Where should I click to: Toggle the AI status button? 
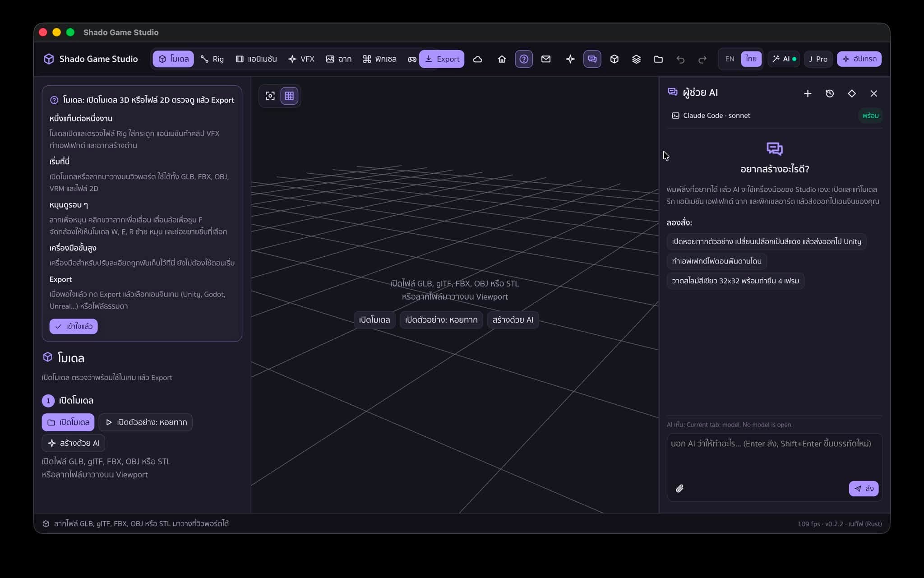784,59
